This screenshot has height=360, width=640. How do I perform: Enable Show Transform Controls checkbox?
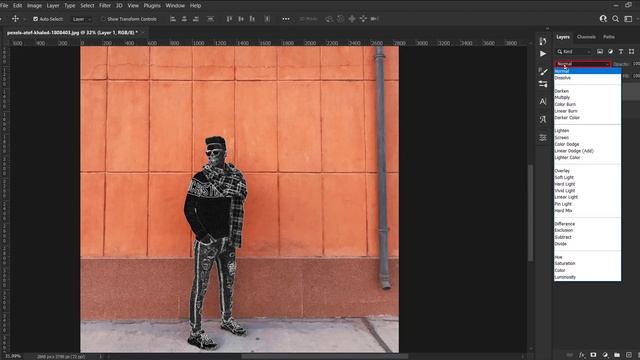pos(103,19)
